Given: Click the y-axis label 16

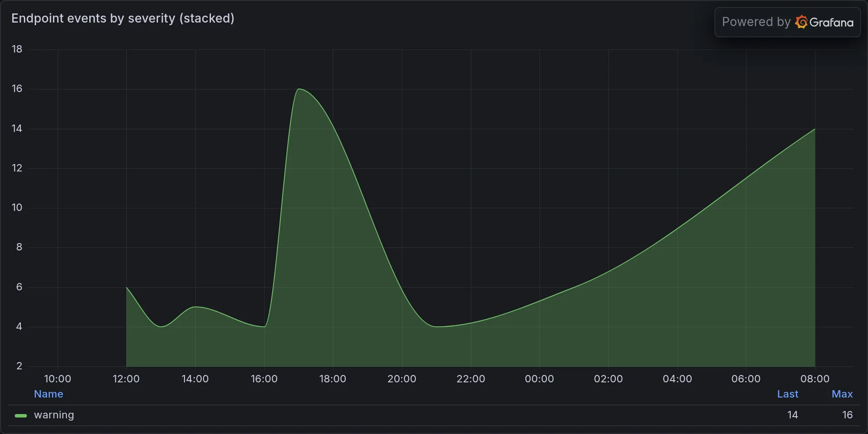Looking at the screenshot, I should tap(17, 89).
